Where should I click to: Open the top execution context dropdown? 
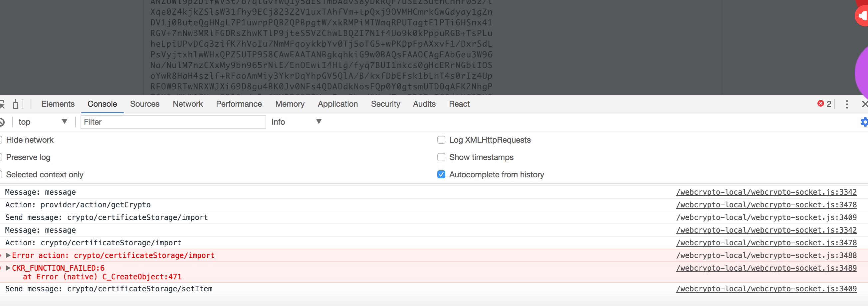click(42, 122)
